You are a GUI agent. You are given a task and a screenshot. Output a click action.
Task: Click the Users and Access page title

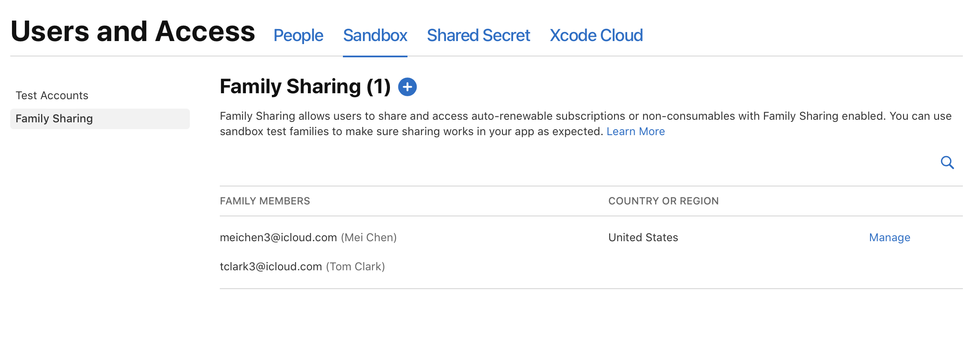click(133, 32)
